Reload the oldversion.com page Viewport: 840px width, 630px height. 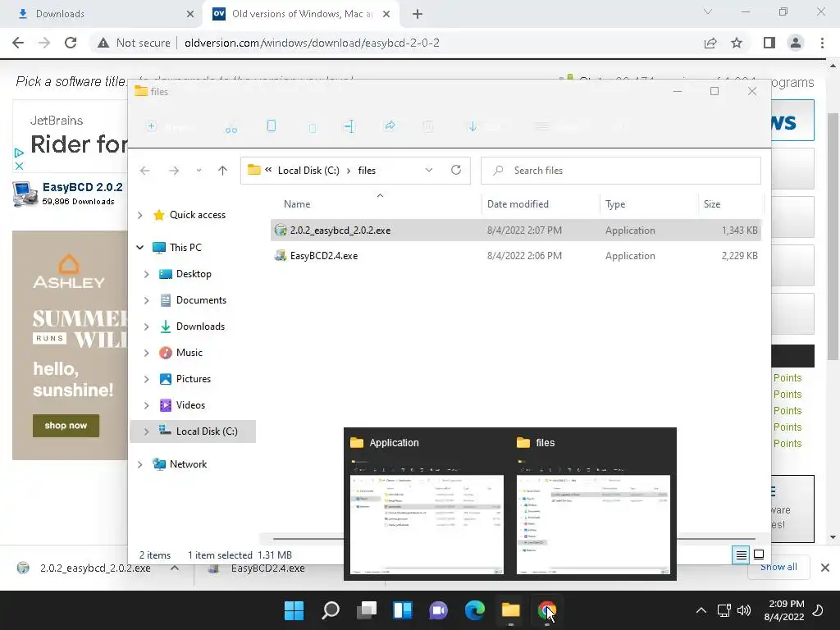(x=71, y=43)
